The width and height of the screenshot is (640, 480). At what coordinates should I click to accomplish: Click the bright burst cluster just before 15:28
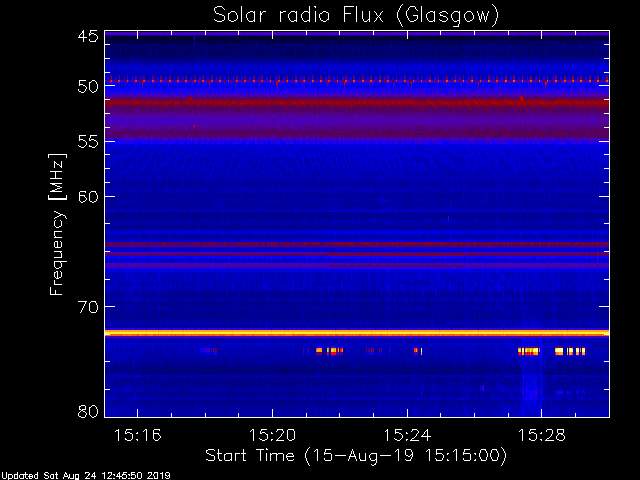tap(529, 351)
